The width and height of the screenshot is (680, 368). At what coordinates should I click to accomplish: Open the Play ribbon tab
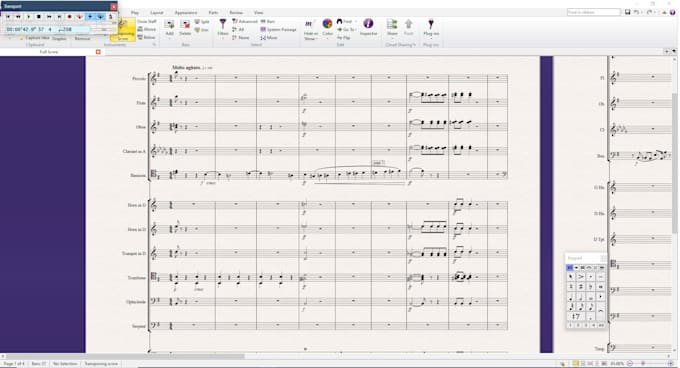point(135,13)
